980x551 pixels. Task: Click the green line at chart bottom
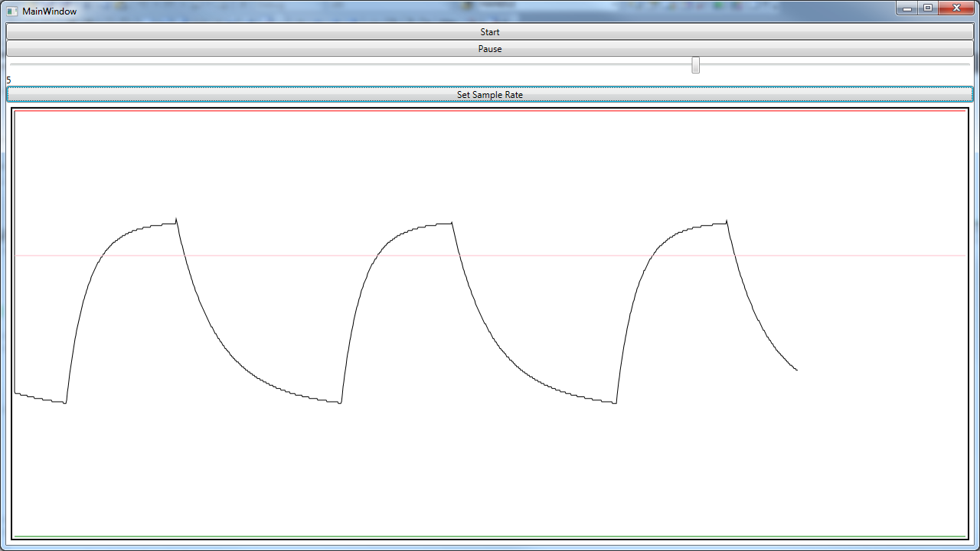pos(490,536)
